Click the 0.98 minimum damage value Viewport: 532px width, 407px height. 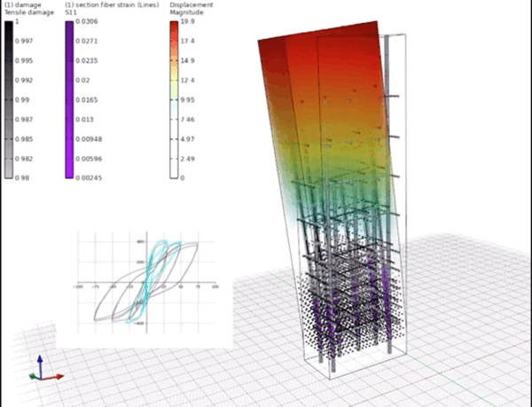22,177
